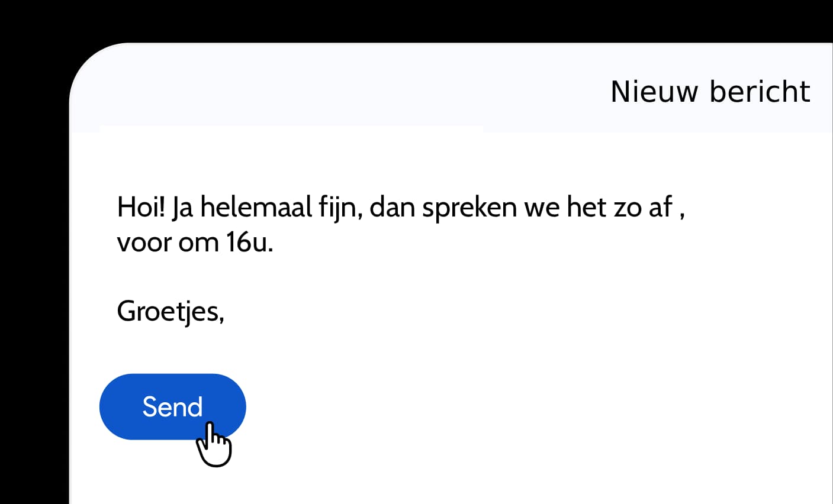
Task: Click the word "Hoi!" in the message
Action: [140, 208]
